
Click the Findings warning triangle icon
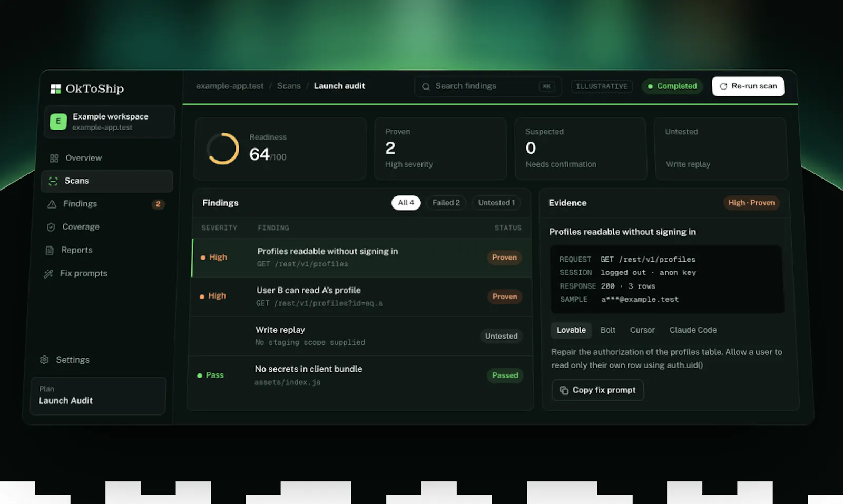point(52,204)
